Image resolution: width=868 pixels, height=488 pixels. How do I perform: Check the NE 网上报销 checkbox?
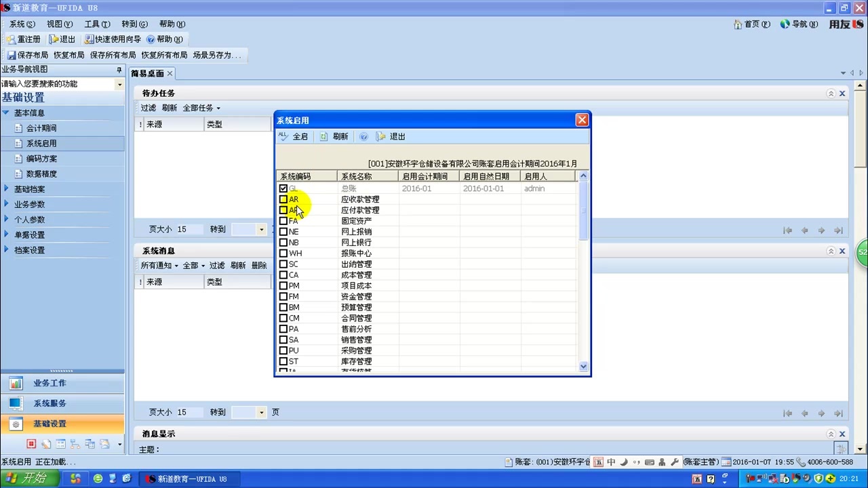click(x=283, y=232)
